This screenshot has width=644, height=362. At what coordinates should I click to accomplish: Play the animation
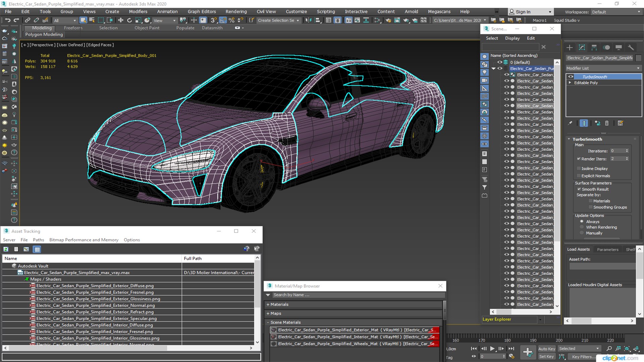[492, 349]
